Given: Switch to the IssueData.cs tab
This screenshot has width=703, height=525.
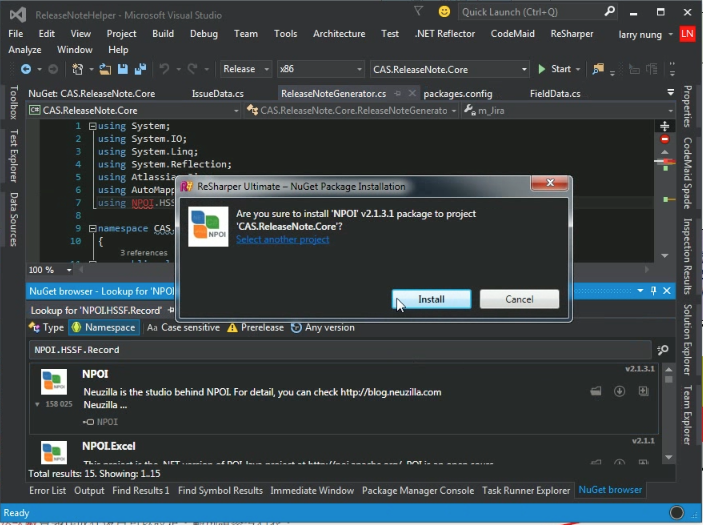Looking at the screenshot, I should [x=217, y=94].
